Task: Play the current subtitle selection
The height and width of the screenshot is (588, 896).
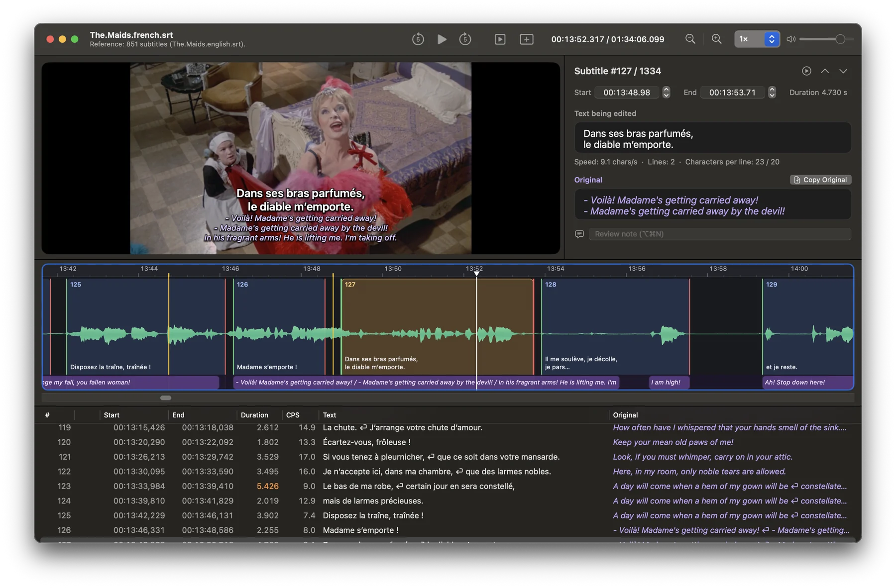Action: point(500,39)
